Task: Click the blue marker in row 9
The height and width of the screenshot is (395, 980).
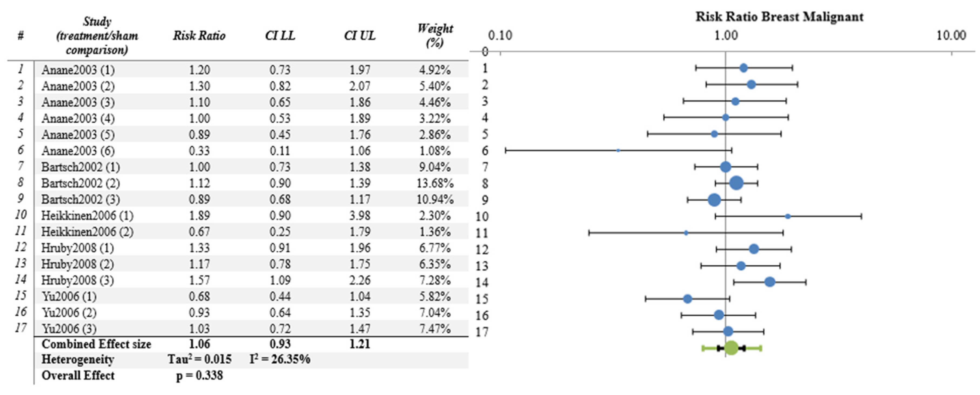Action: pyautogui.click(x=714, y=200)
